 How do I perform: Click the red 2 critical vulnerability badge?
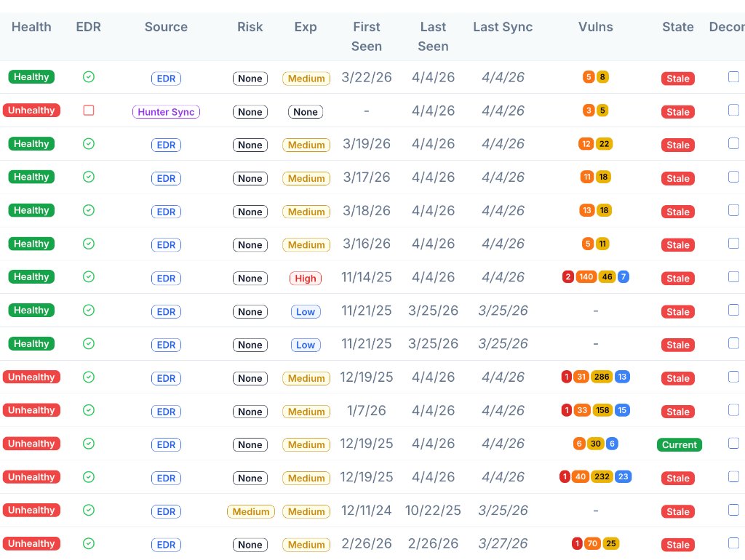567,276
